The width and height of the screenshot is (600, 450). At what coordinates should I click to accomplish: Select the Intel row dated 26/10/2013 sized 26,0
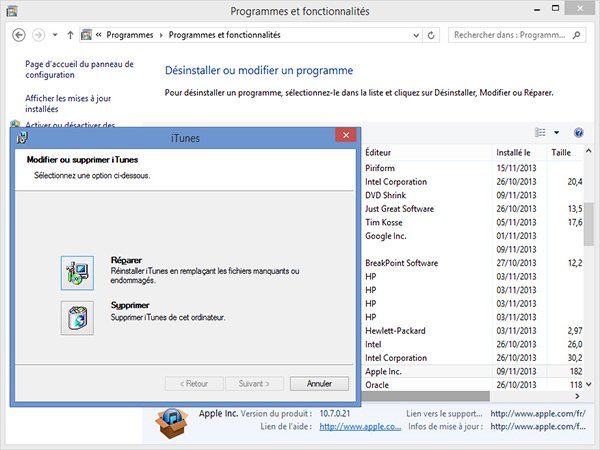pos(473,344)
